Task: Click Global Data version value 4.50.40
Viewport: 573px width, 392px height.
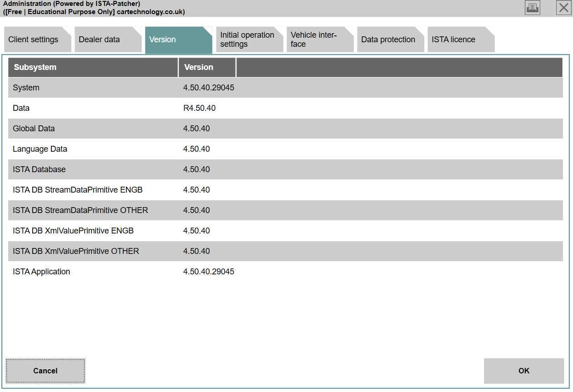Action: tap(196, 129)
